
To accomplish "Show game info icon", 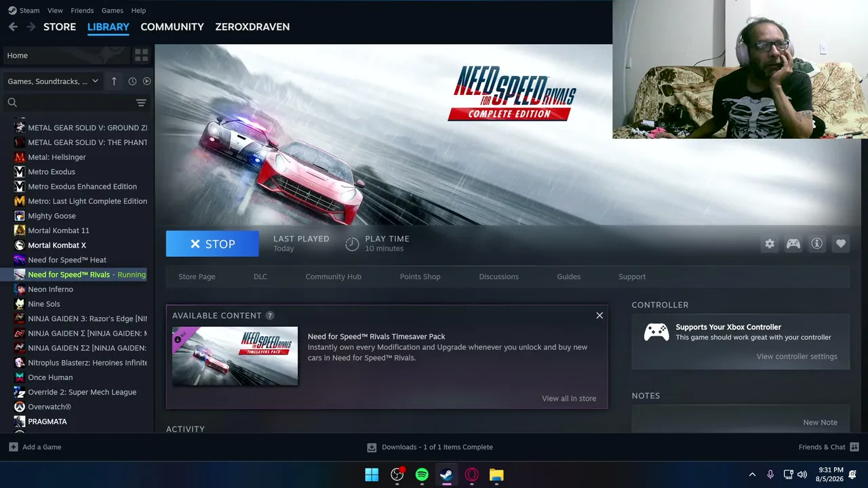I will pos(817,244).
